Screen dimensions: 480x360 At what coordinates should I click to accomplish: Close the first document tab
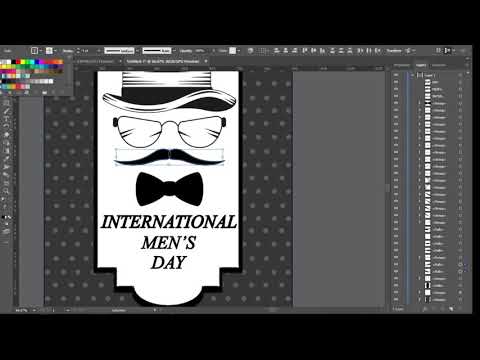120,61
